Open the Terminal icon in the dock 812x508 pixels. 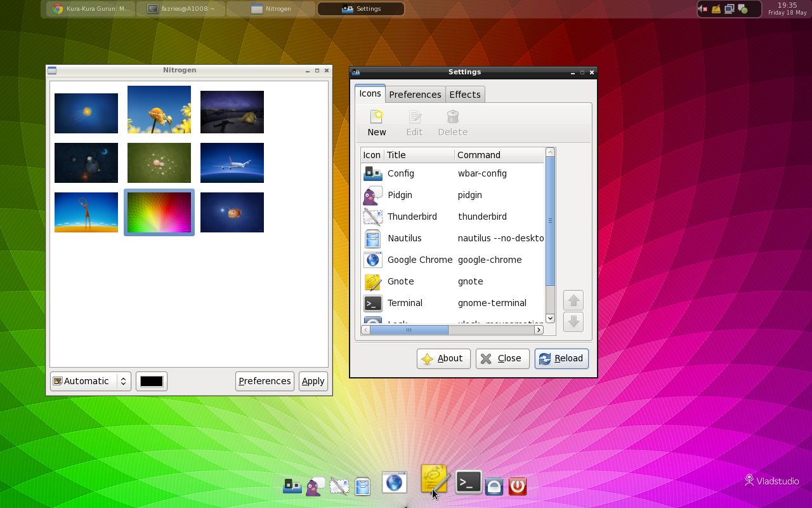point(468,483)
